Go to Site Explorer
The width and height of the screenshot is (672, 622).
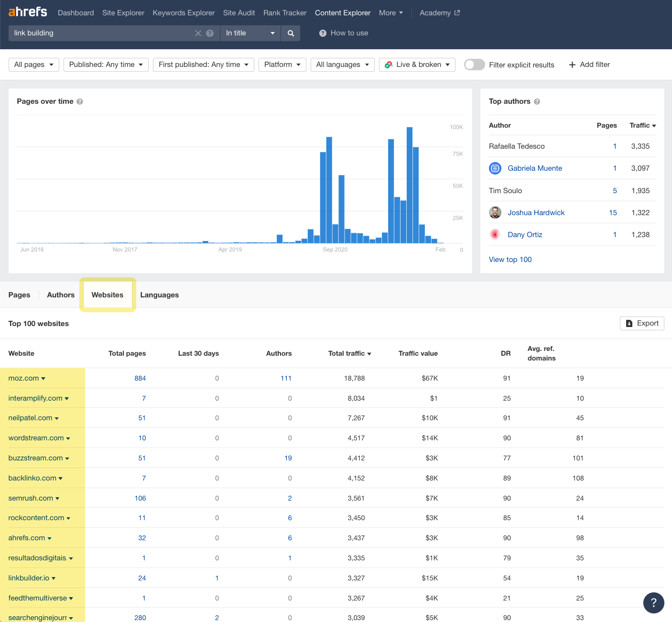(x=123, y=13)
